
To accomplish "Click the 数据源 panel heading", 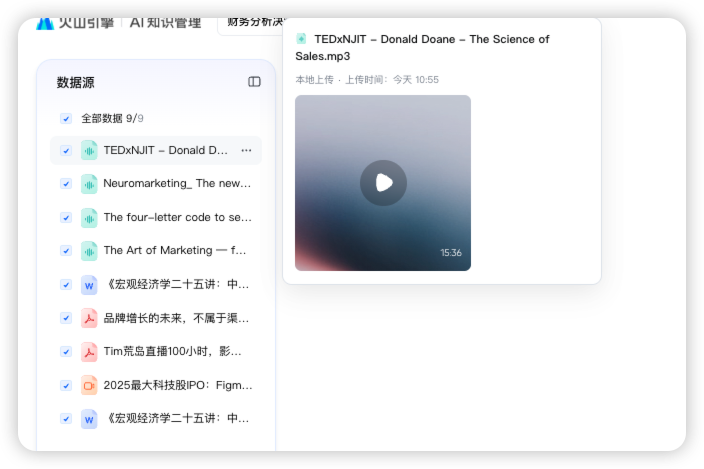I will click(75, 83).
